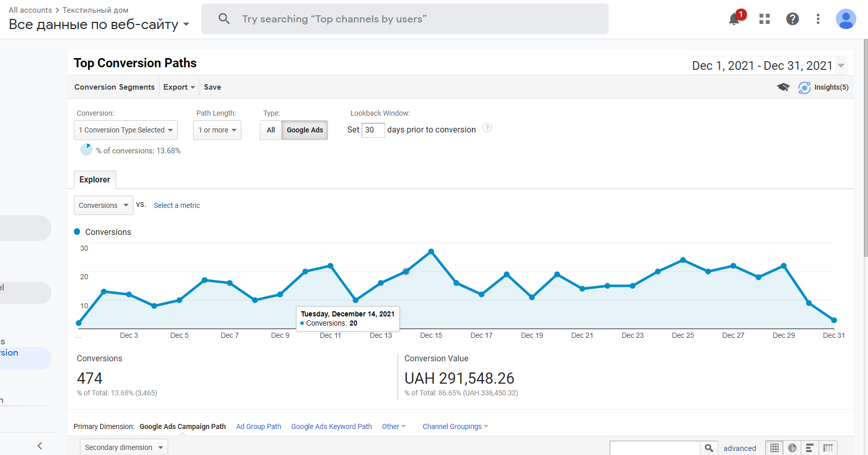868x455 pixels.
Task: Open the three-dot options menu
Action: [818, 19]
